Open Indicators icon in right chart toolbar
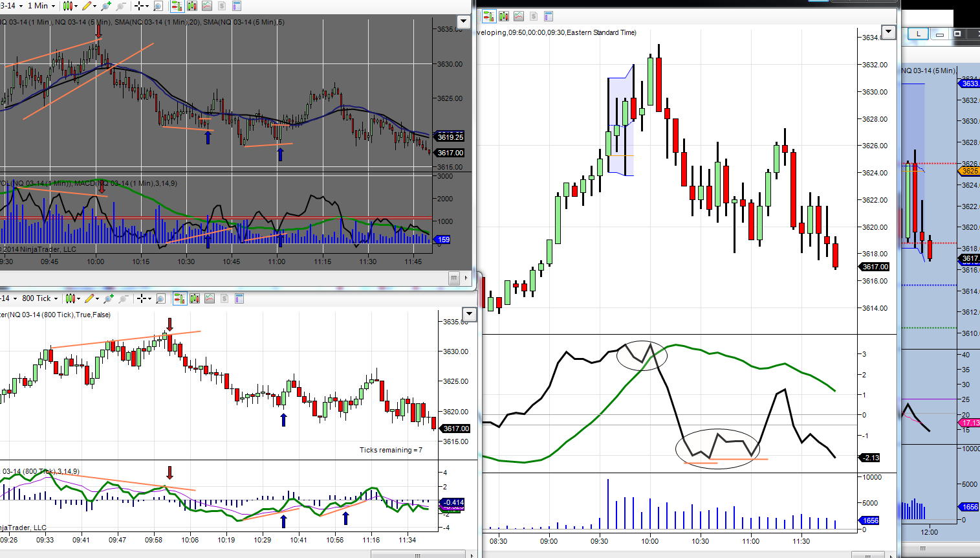Screen dimensions: 980x558 [519, 16]
